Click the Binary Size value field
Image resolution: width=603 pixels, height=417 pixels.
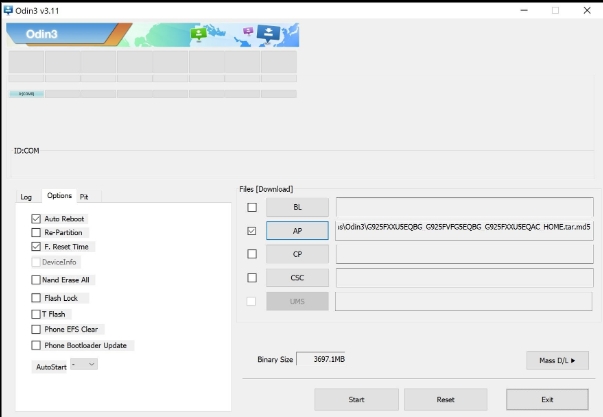pos(321,359)
